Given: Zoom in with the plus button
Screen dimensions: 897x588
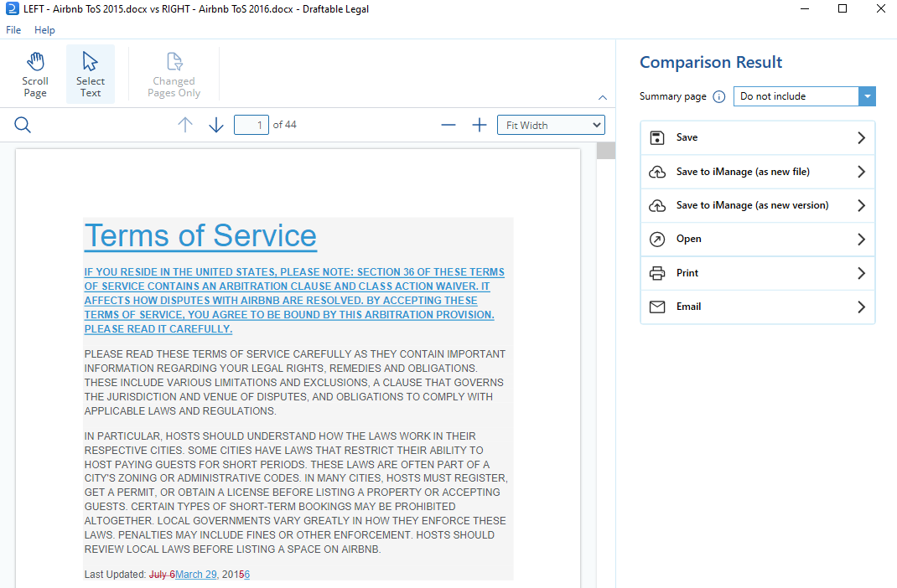Looking at the screenshot, I should coord(480,125).
